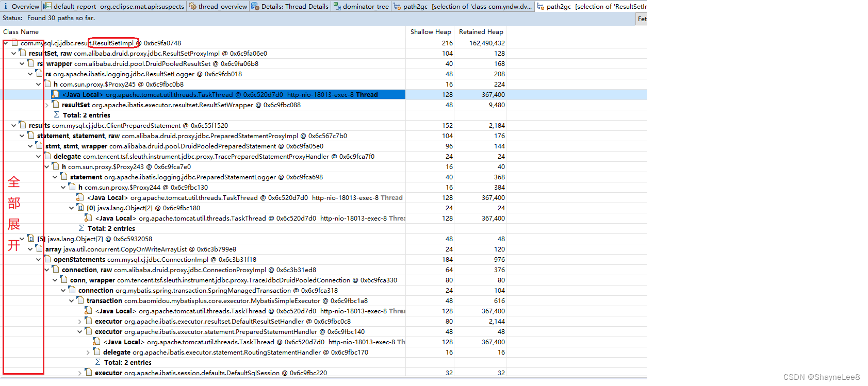The width and height of the screenshot is (868, 386).
Task: Open the thread_overview tab
Action: click(x=218, y=6)
